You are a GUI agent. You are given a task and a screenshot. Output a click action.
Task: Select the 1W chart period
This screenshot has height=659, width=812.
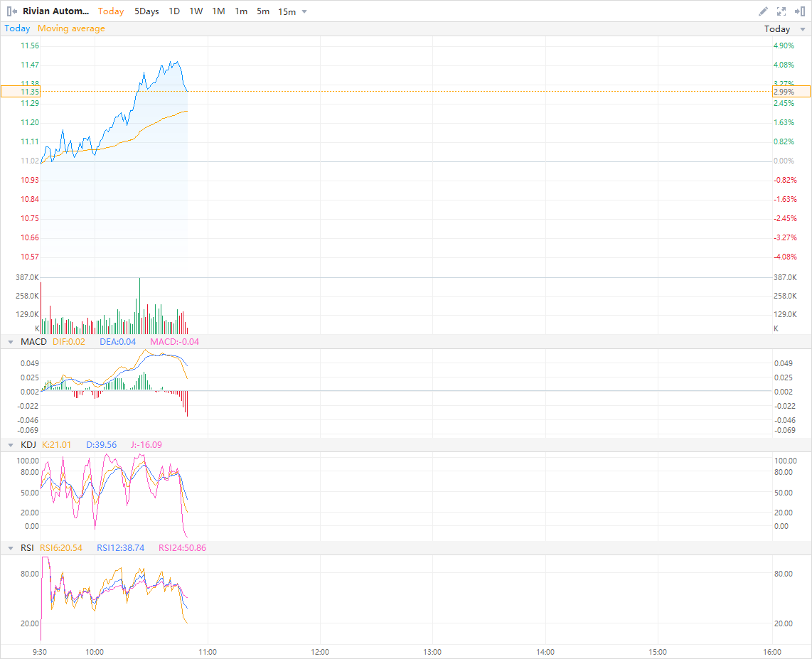pyautogui.click(x=196, y=11)
